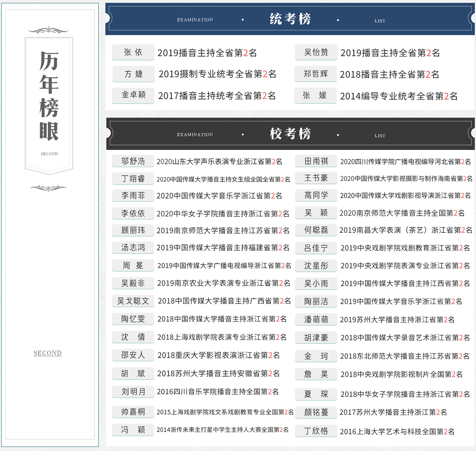Click 2019南昌大学表演（茶艺）浙江省第2名 text
The height and width of the screenshot is (451, 476).
(406, 230)
